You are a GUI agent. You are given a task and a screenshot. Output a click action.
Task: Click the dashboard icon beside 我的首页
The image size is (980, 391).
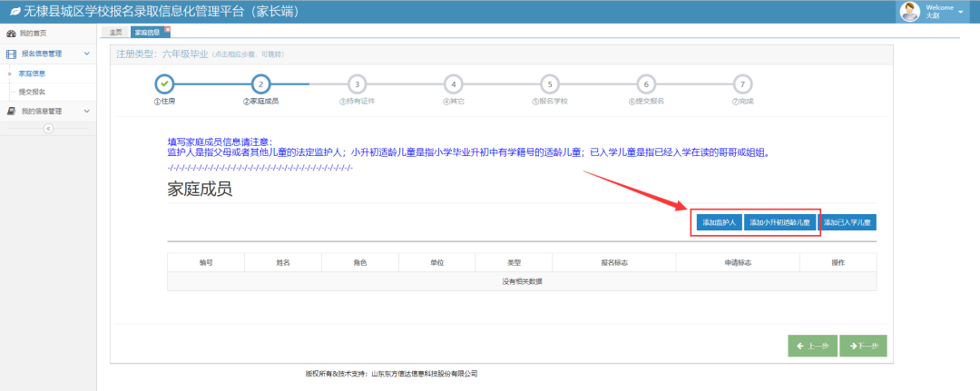(x=11, y=34)
